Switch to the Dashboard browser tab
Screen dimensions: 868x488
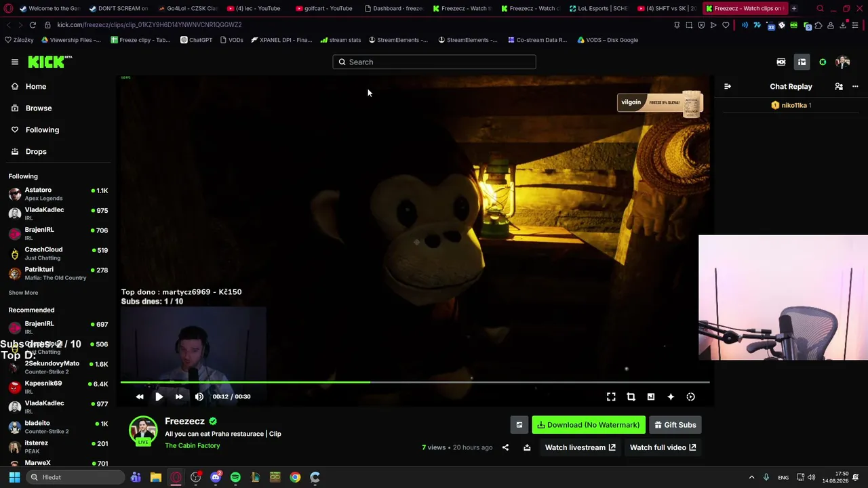coord(393,8)
